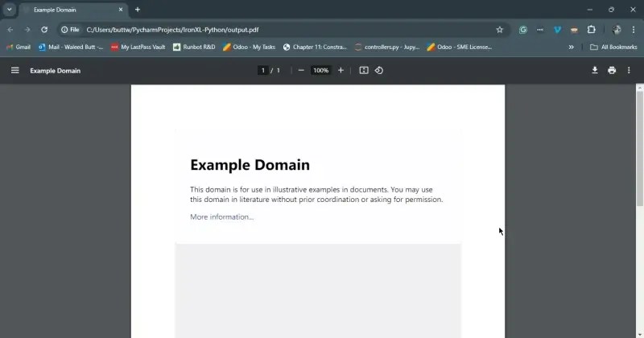The image size is (644, 338).
Task: Open the blue V extension icon
Action: pos(557,30)
